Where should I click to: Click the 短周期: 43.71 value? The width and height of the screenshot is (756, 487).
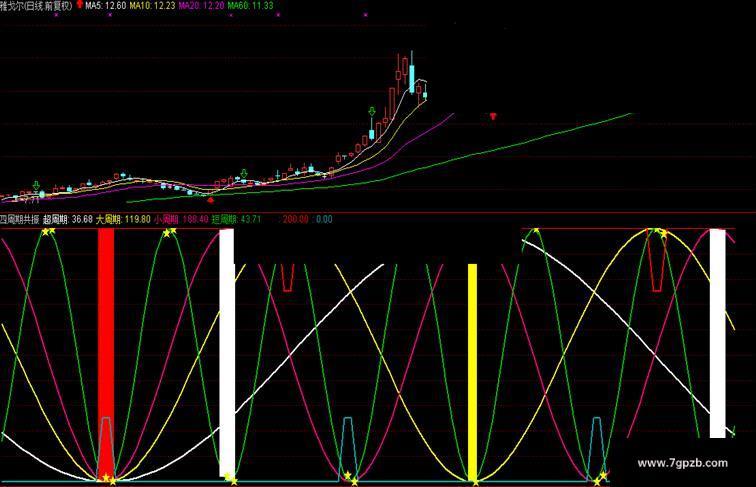coord(236,219)
